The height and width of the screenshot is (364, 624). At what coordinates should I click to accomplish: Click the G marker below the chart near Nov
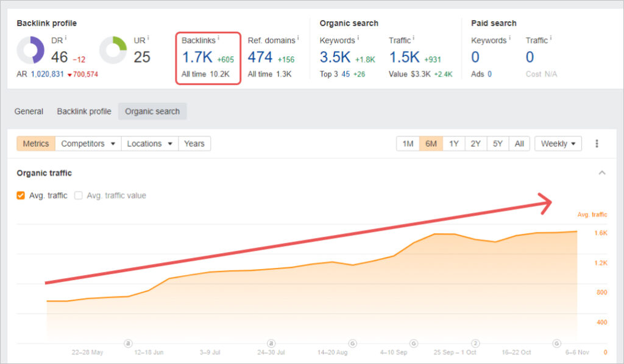[556, 343]
